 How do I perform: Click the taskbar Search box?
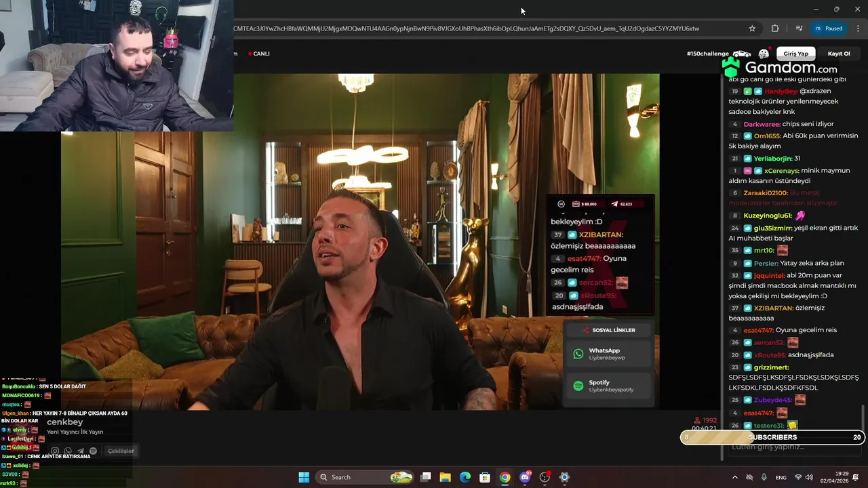[x=366, y=477]
